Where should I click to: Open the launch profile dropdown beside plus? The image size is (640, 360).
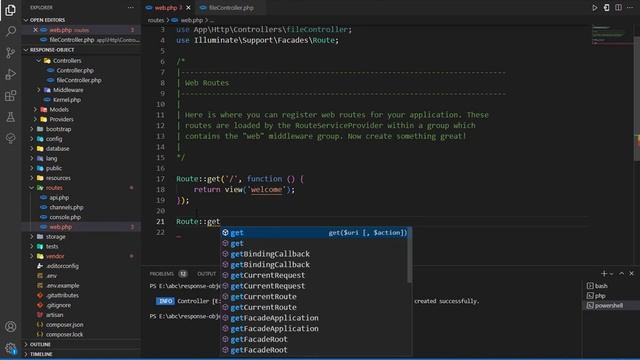pyautogui.click(x=611, y=274)
